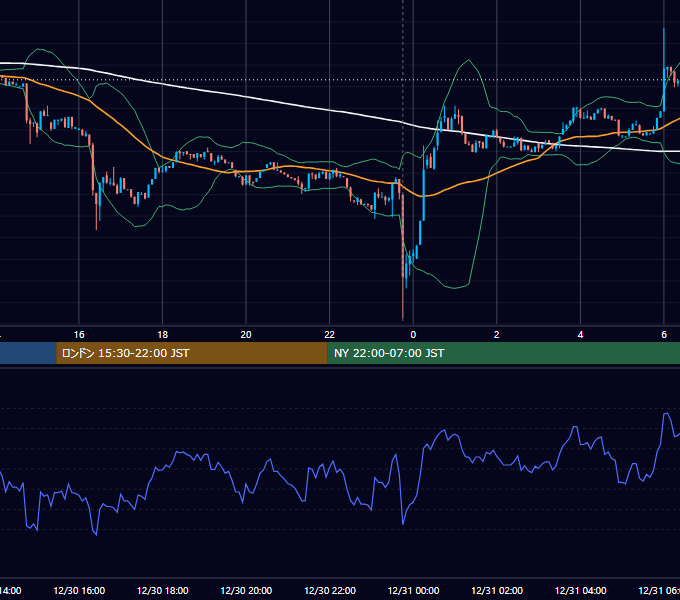Click the 12/31 04:00 date label
Image resolution: width=680 pixels, height=600 pixels.
581,590
